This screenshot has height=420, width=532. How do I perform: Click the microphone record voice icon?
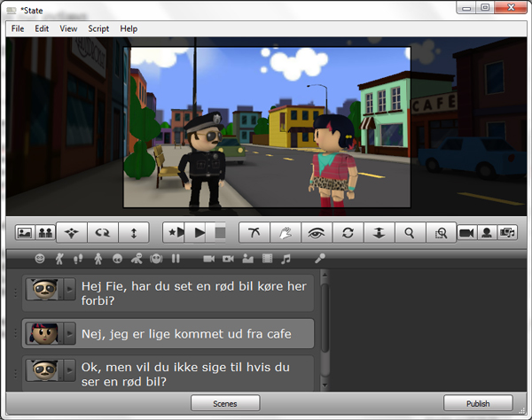319,259
